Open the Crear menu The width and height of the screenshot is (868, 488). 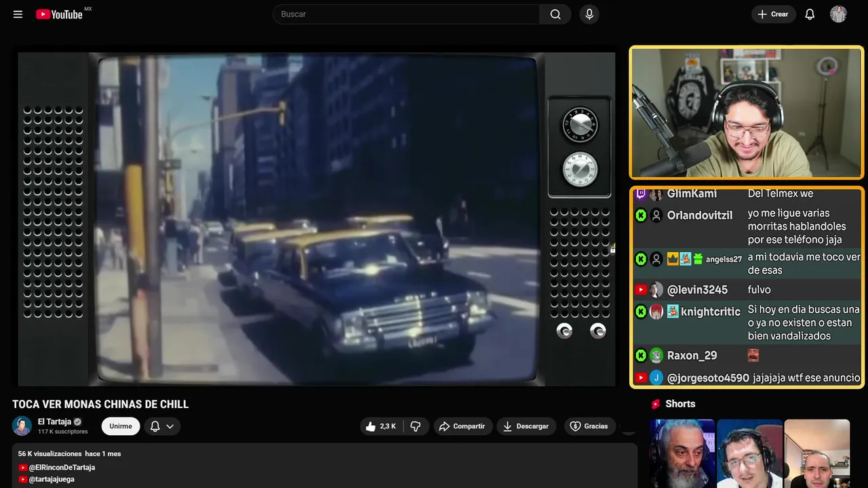click(x=773, y=14)
